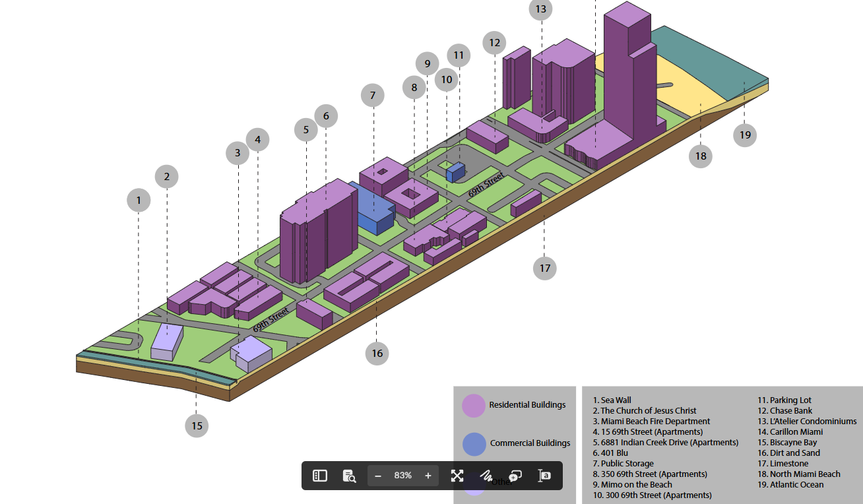863x504 pixels.
Task: Click the numbered marker 15 circle
Action: (197, 425)
